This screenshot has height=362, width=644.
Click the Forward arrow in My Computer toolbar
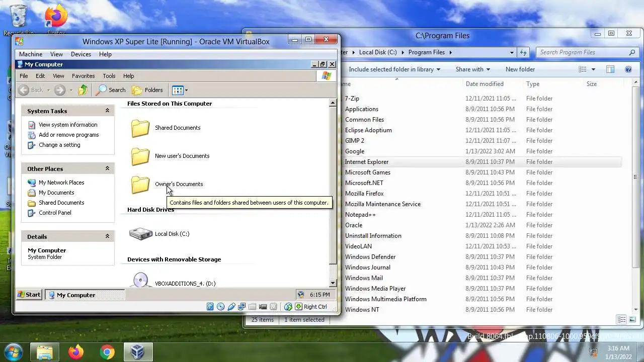(x=60, y=90)
